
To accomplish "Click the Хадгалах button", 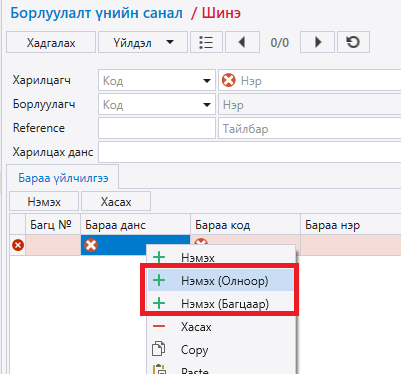I will 51,42.
